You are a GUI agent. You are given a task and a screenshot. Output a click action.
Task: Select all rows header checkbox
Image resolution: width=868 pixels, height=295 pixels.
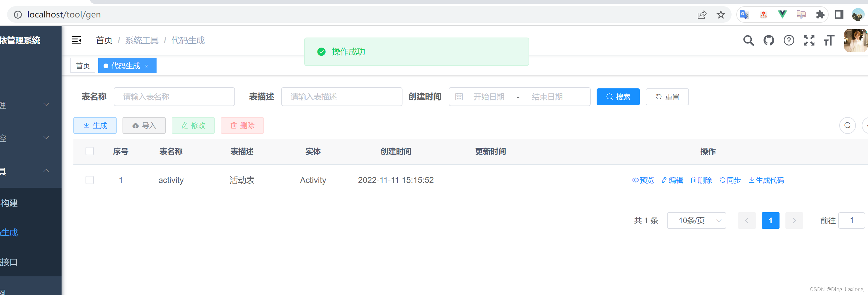[x=90, y=151]
